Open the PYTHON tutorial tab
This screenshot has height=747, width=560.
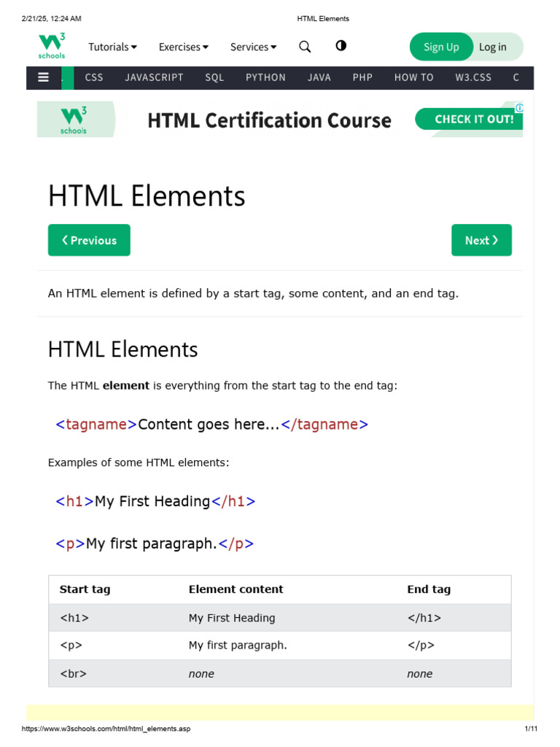pyautogui.click(x=265, y=77)
